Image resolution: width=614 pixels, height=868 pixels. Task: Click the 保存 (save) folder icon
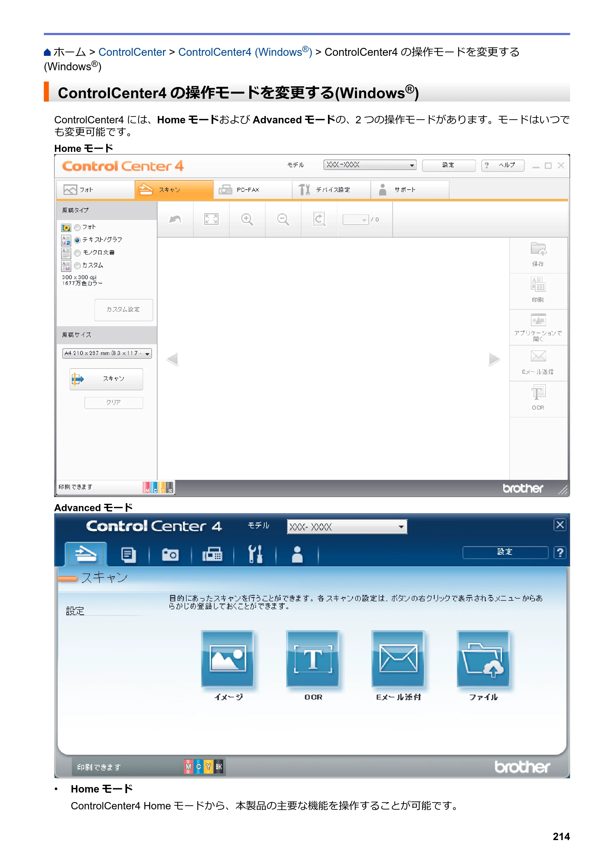point(538,249)
